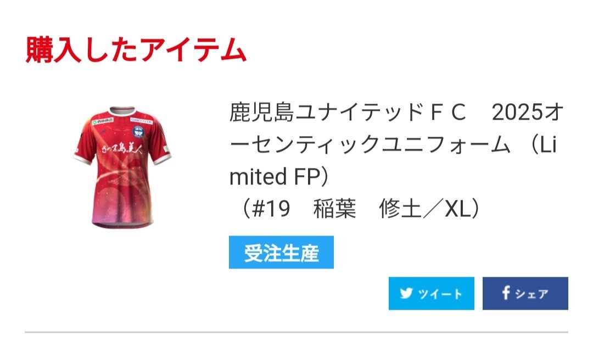Click the Facebook f logo icon
593x364 pixels.
(x=506, y=293)
